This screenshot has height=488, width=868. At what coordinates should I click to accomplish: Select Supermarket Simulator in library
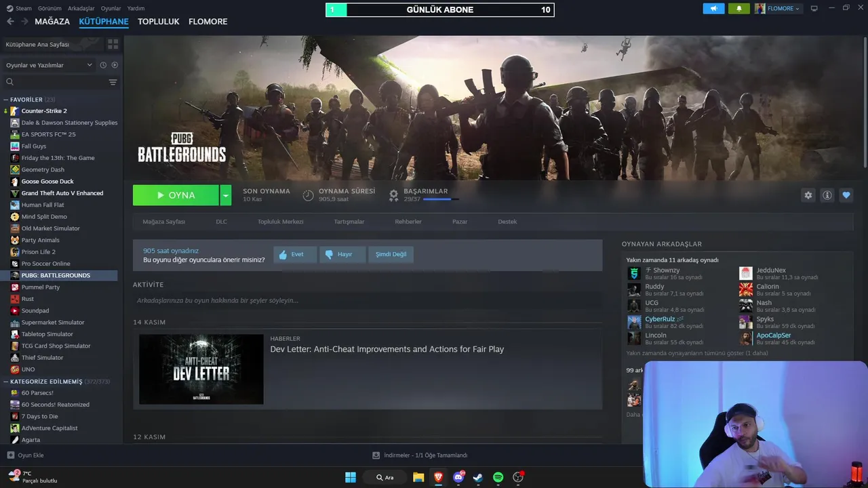[x=53, y=323]
